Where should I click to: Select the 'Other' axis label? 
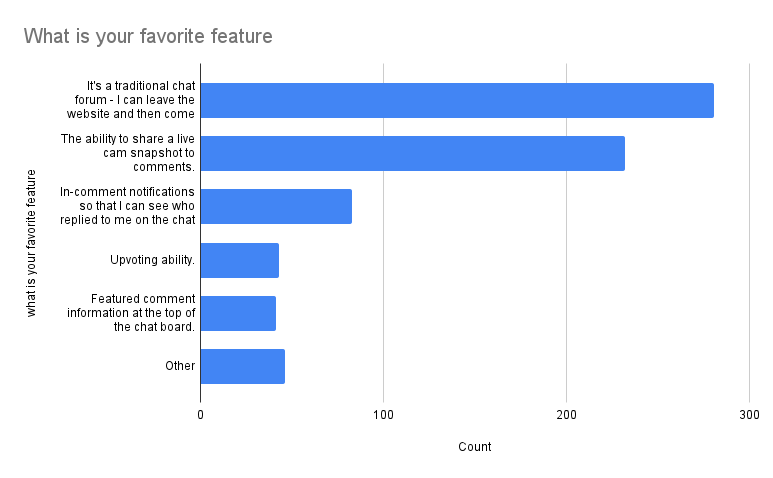pyautogui.click(x=180, y=366)
